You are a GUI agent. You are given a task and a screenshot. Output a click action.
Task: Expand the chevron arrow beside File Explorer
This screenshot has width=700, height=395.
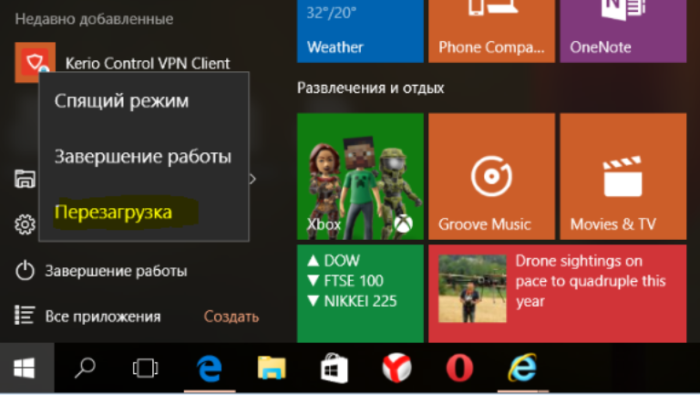click(253, 179)
